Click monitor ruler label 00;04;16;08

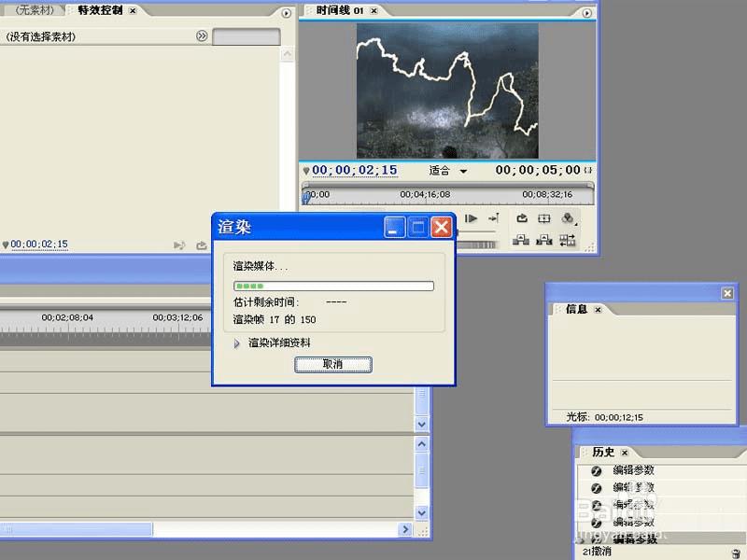tap(425, 194)
